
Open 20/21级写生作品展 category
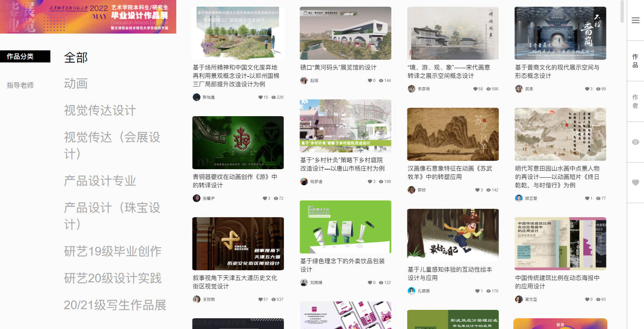point(115,305)
